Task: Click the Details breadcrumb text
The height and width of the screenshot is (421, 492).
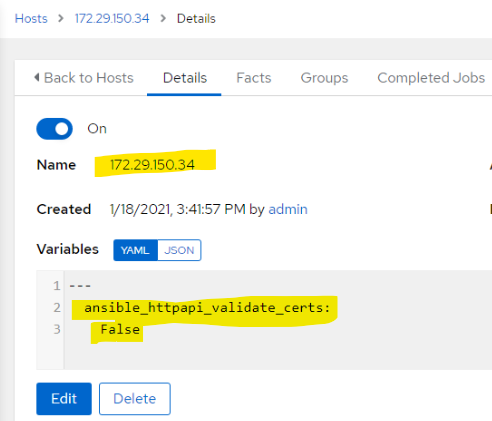Action: pyautogui.click(x=196, y=19)
